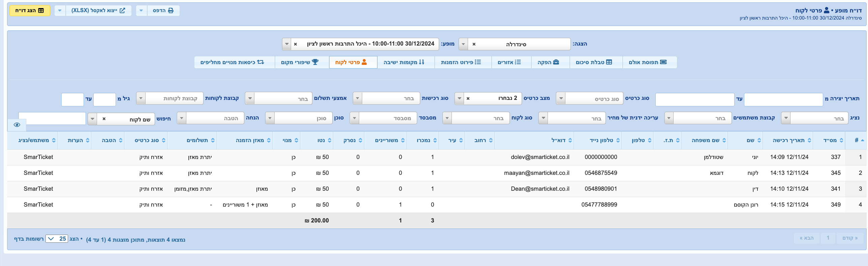Open the סוכן filter dropdown
868x266 pixels.
click(x=299, y=118)
